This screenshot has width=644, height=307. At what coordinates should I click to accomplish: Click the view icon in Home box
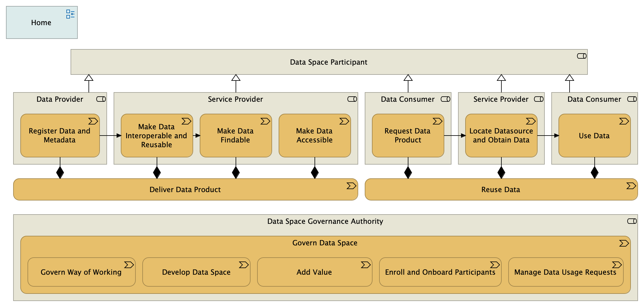70,14
